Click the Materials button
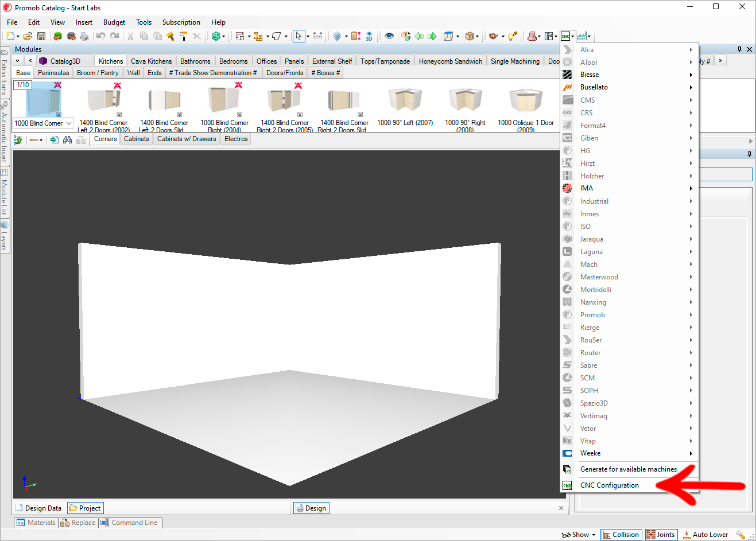The width and height of the screenshot is (756, 541). coord(36,523)
